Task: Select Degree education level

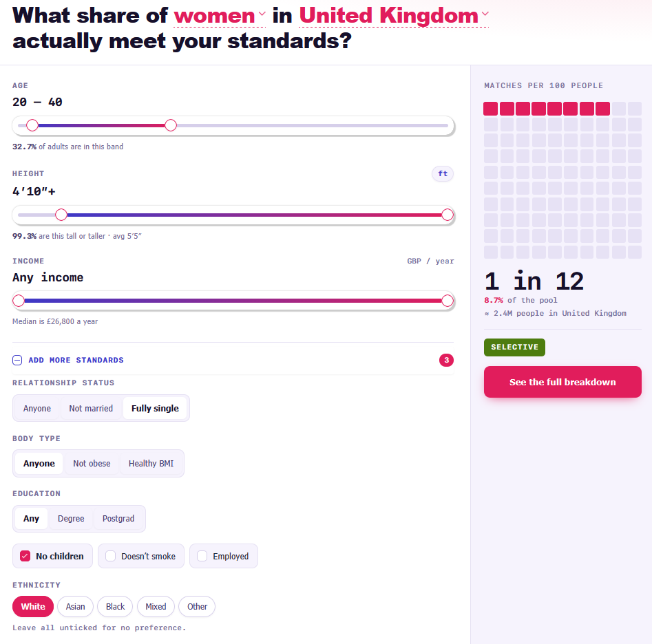Action: [x=71, y=519]
